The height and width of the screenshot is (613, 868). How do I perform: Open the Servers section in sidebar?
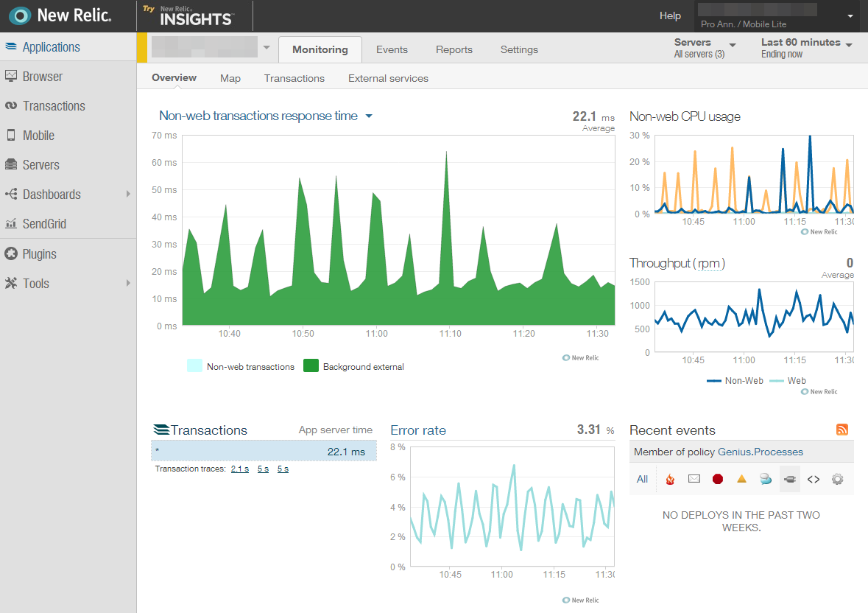pyautogui.click(x=68, y=164)
